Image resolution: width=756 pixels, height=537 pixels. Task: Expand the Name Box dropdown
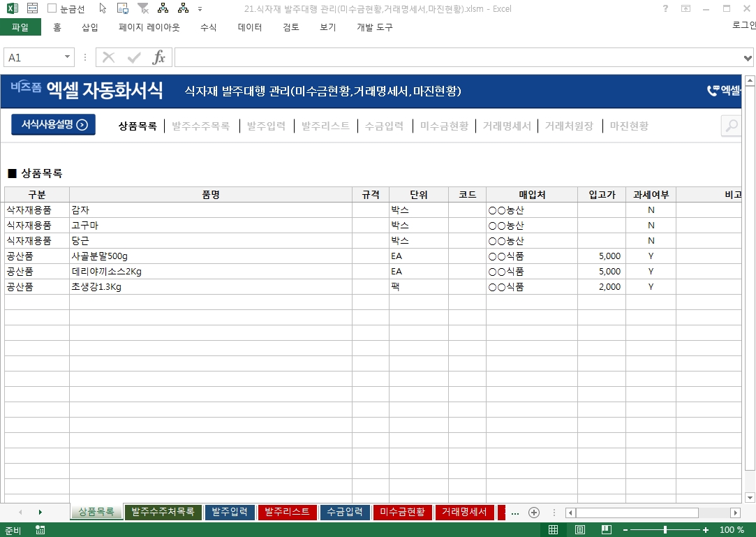point(67,57)
